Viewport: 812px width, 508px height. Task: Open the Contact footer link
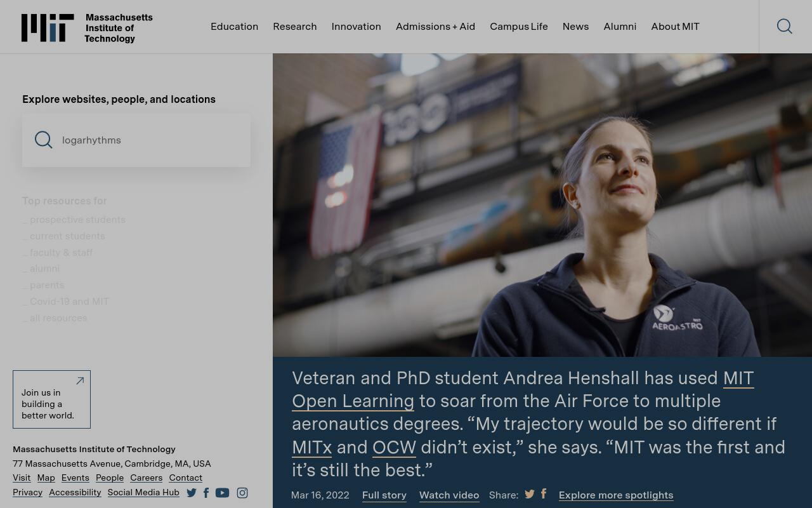pos(186,478)
